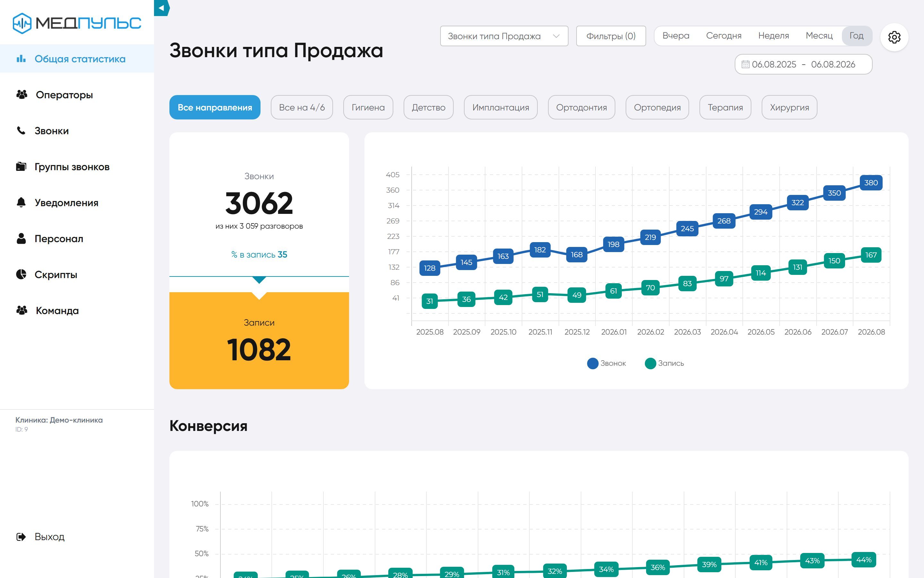Click the folder icon for Группы звонков

(21, 166)
